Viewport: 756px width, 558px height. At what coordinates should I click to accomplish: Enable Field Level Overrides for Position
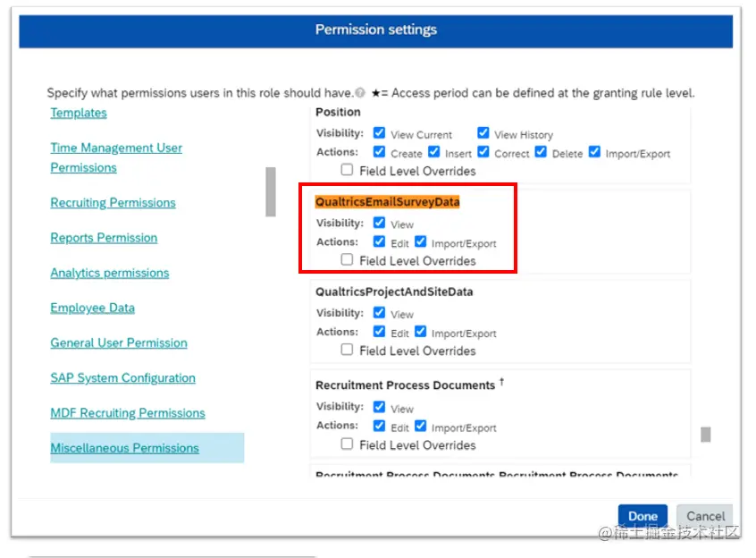[x=347, y=170]
